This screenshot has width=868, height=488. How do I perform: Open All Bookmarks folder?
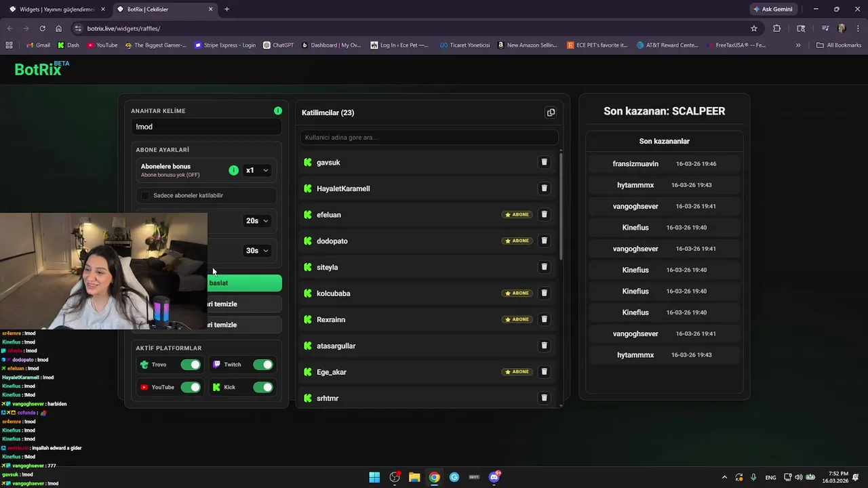click(x=839, y=45)
